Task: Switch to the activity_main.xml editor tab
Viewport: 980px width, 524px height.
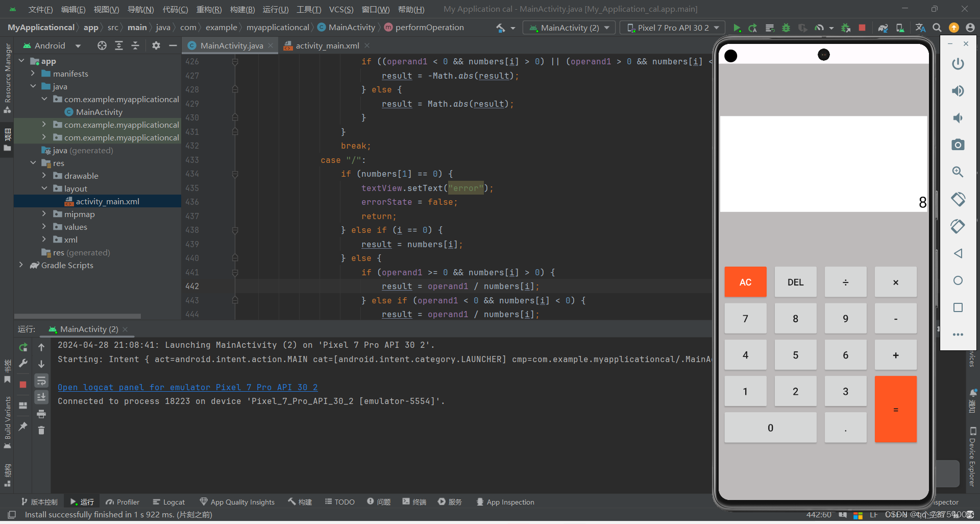Action: (x=327, y=46)
